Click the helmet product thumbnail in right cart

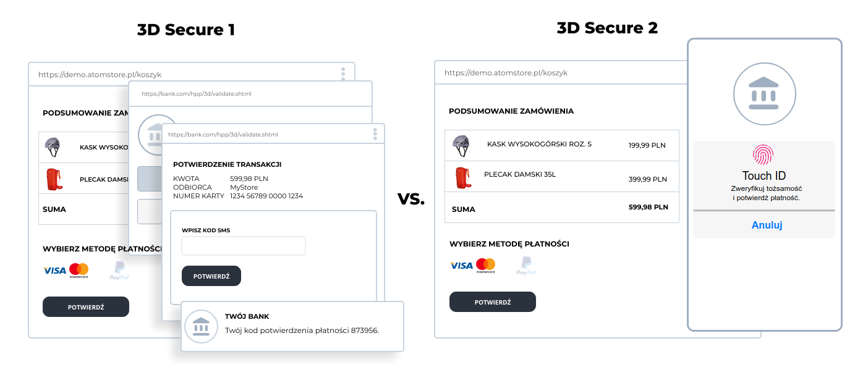(461, 145)
